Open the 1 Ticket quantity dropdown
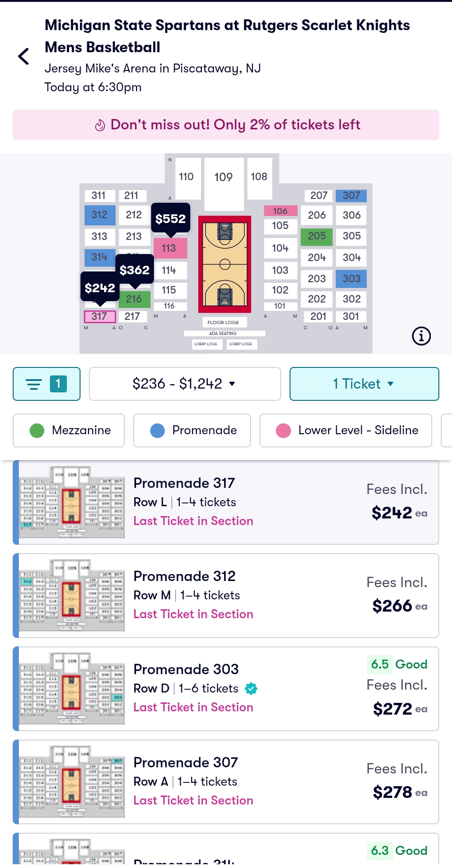This screenshot has height=868, width=452. [x=364, y=384]
